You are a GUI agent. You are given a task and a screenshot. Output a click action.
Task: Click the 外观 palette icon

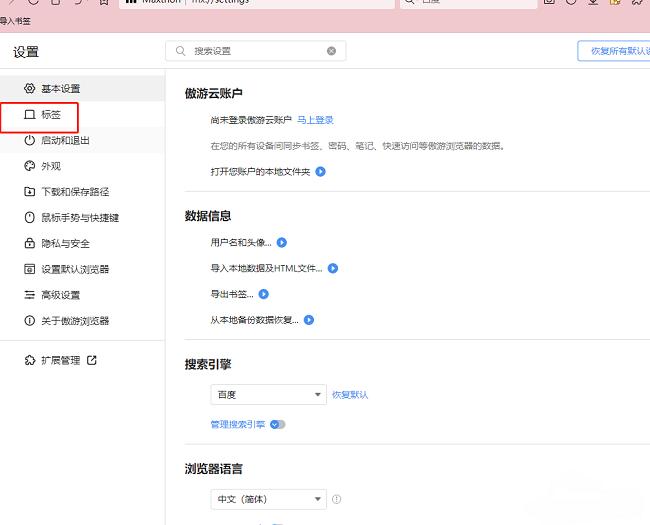(x=30, y=166)
